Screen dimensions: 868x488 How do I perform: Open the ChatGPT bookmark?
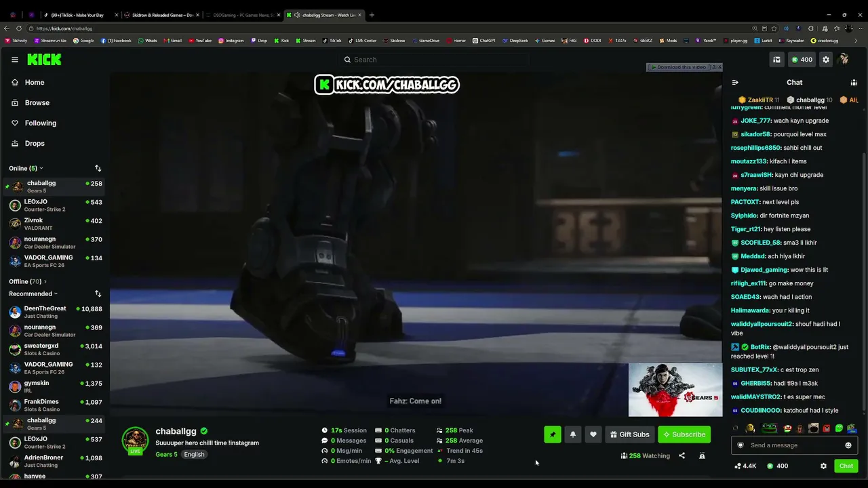484,41
